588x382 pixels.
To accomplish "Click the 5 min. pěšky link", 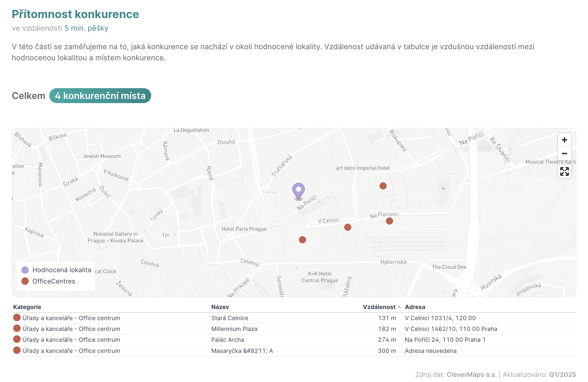I will 86,28.
